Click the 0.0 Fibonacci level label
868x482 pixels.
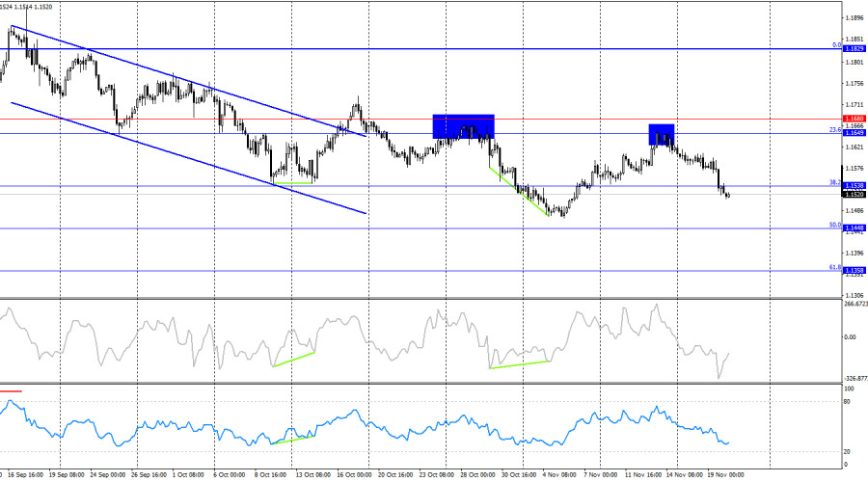(x=836, y=45)
